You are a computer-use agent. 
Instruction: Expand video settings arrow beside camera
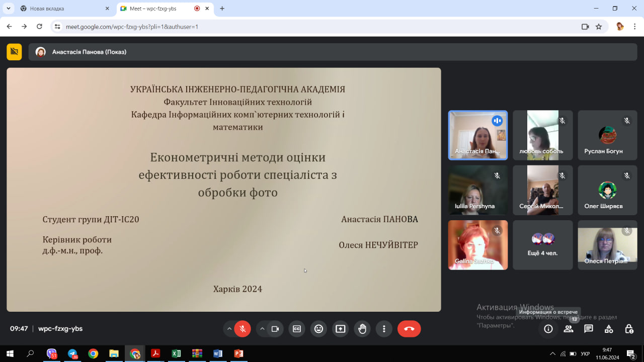(262, 329)
